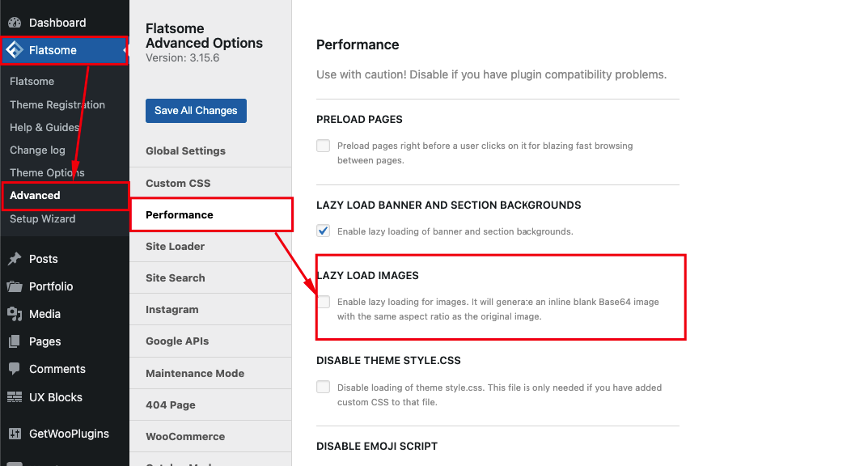Click the PRELOAD PAGES heading
The width and height of the screenshot is (868, 466).
(359, 120)
